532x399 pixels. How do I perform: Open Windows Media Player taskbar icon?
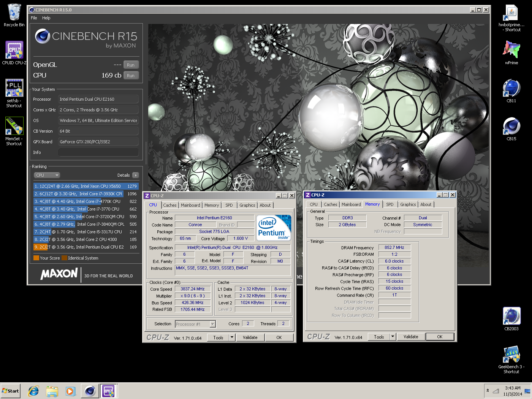[71, 391]
